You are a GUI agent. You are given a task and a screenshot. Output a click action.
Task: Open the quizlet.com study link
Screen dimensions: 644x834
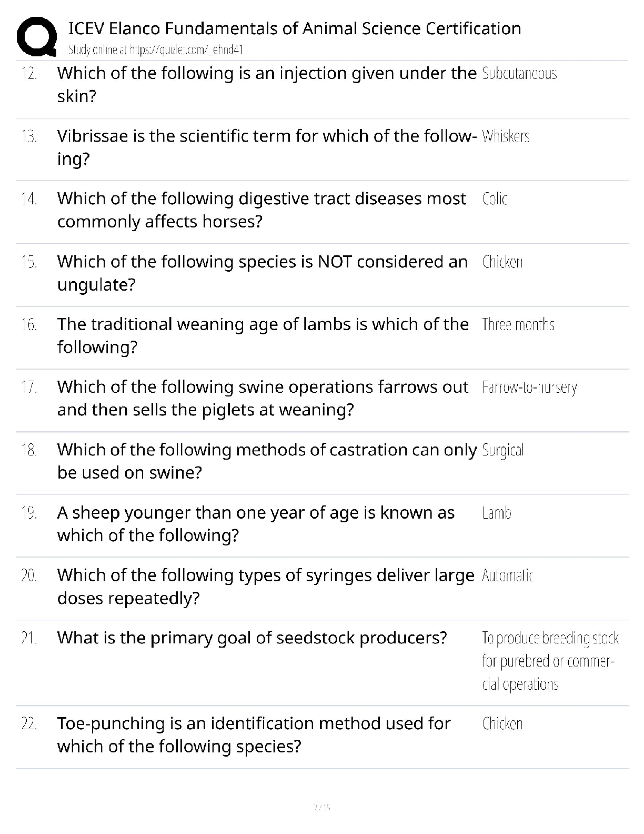(156, 50)
